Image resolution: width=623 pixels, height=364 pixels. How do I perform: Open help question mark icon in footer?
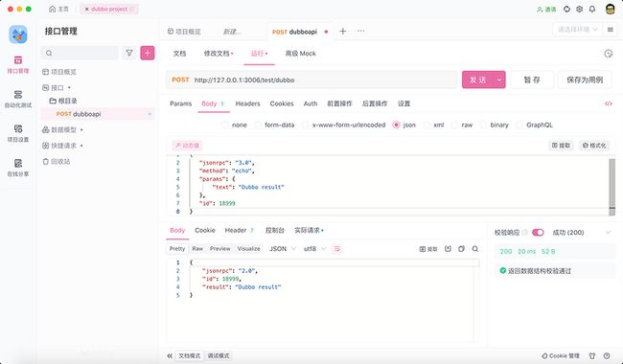[x=607, y=355]
